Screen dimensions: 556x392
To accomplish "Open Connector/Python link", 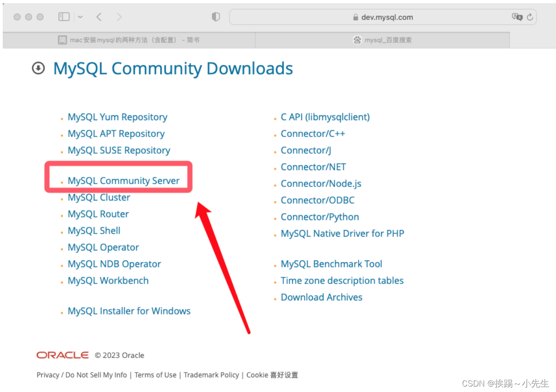I will pos(320,217).
